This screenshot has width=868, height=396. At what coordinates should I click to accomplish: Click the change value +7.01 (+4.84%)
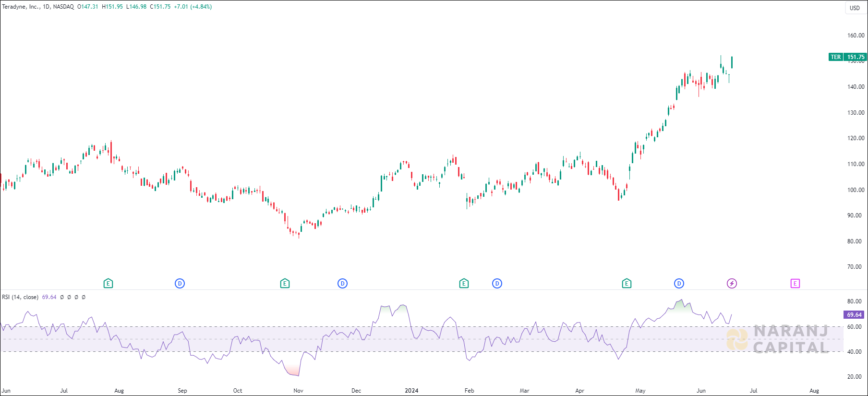tap(193, 7)
